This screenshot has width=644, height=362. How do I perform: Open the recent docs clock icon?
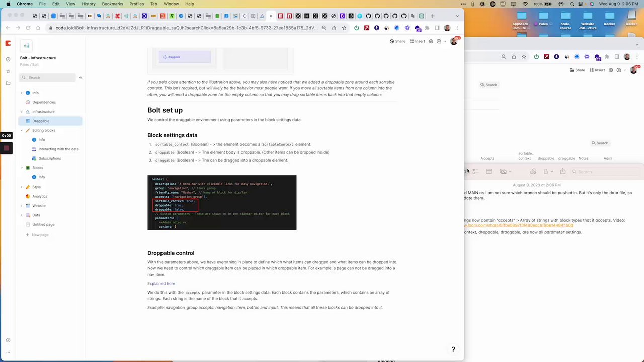8,59
